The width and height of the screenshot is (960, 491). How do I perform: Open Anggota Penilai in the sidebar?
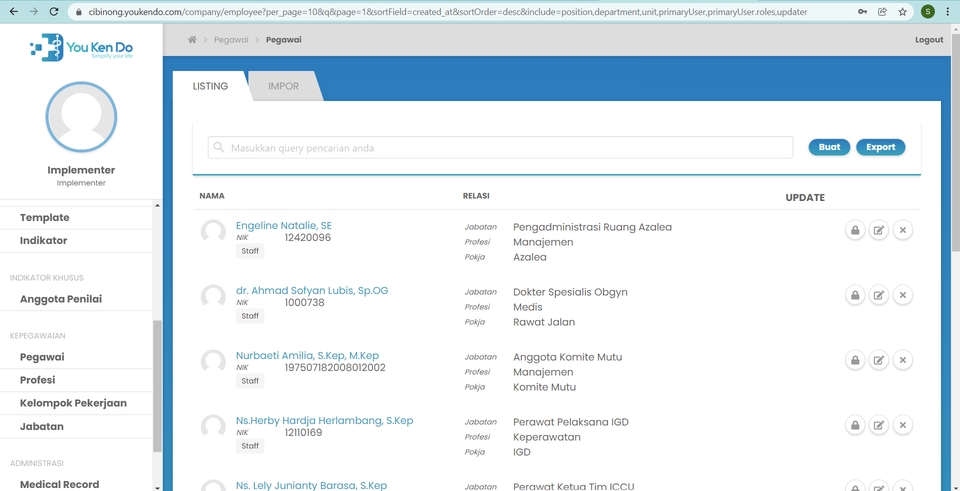coord(61,299)
